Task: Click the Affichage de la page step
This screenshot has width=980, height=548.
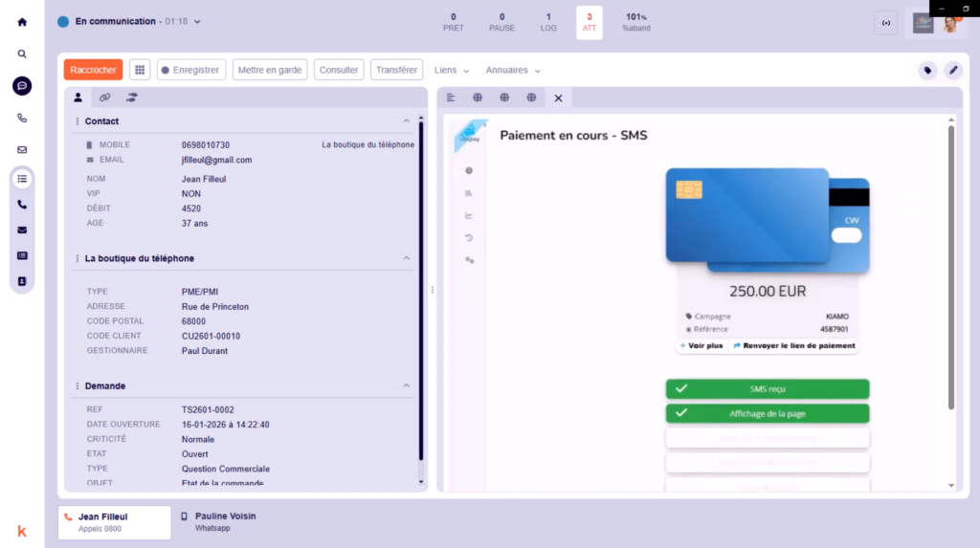Action: pos(768,414)
